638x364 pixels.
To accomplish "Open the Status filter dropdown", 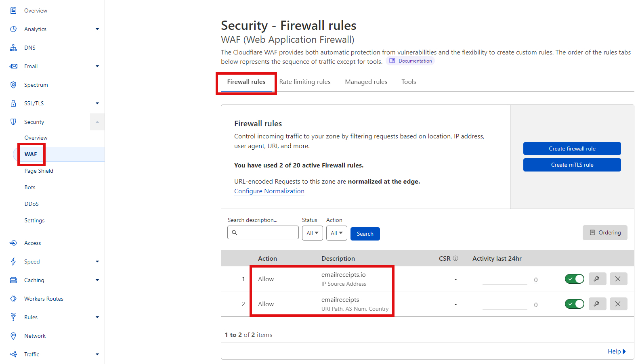I will tap(312, 233).
